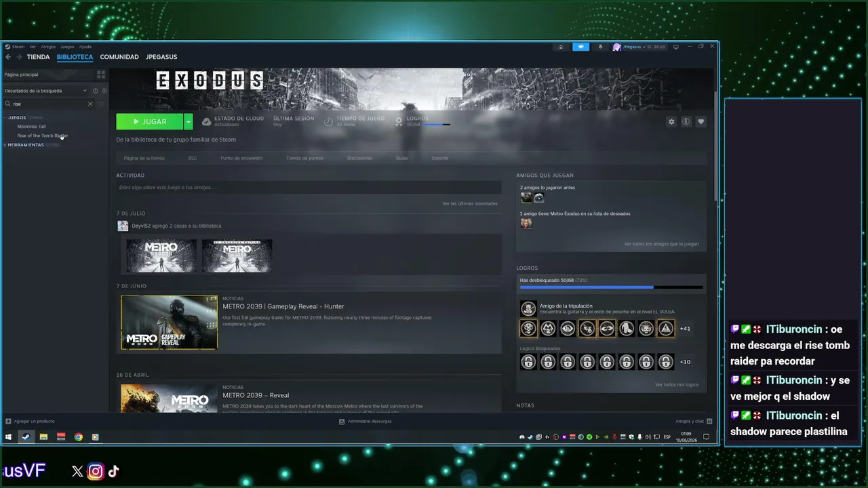
Task: Clear the 'rise' search with the X
Action: [x=90, y=104]
